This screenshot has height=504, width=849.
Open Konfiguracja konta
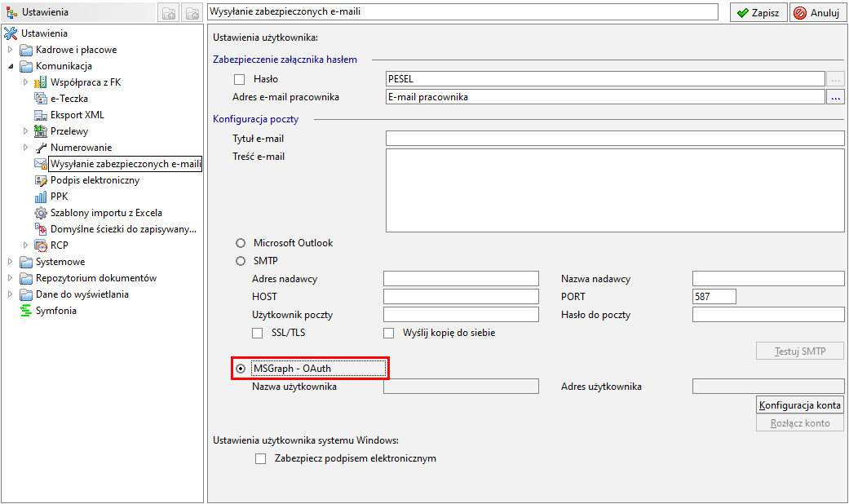point(800,405)
